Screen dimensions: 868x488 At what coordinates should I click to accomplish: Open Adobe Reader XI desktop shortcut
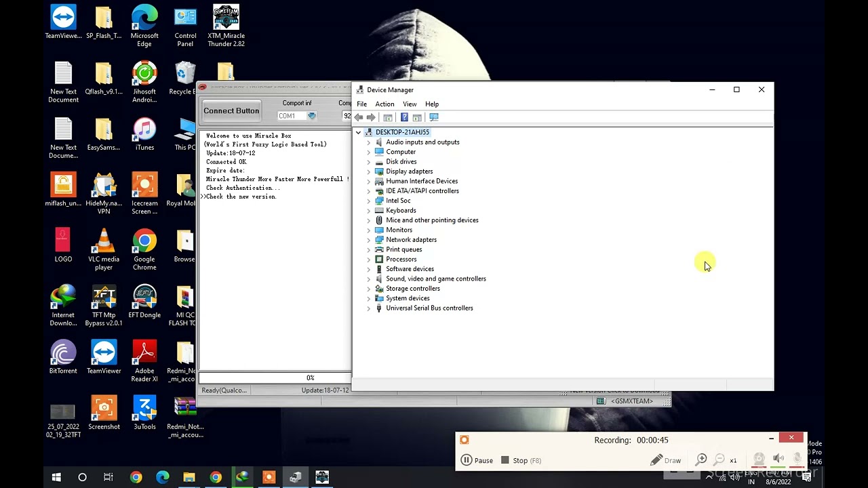[144, 361]
